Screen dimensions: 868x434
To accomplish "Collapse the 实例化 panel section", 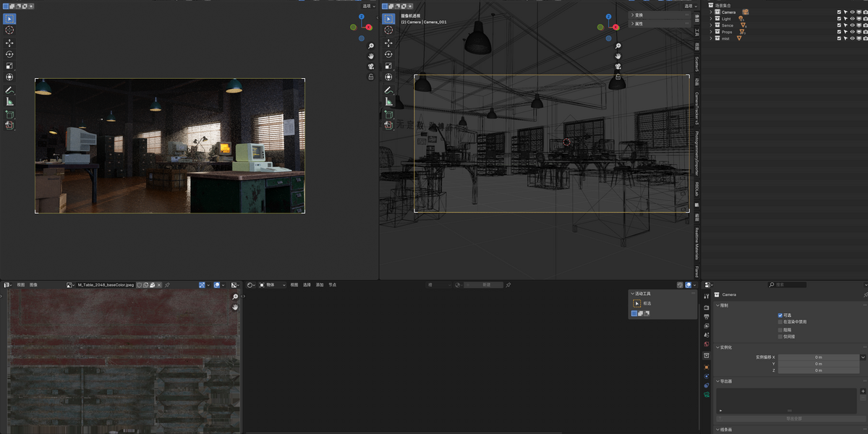I will 724,347.
